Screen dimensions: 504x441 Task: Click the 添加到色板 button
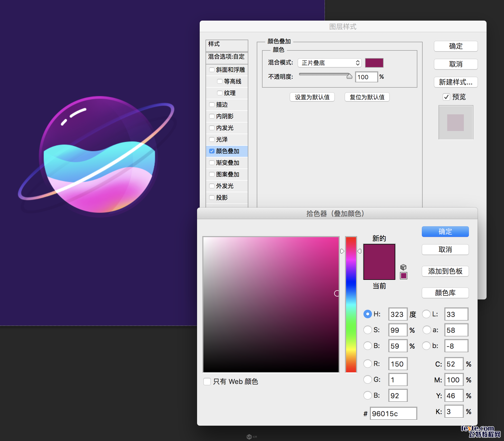tap(445, 271)
